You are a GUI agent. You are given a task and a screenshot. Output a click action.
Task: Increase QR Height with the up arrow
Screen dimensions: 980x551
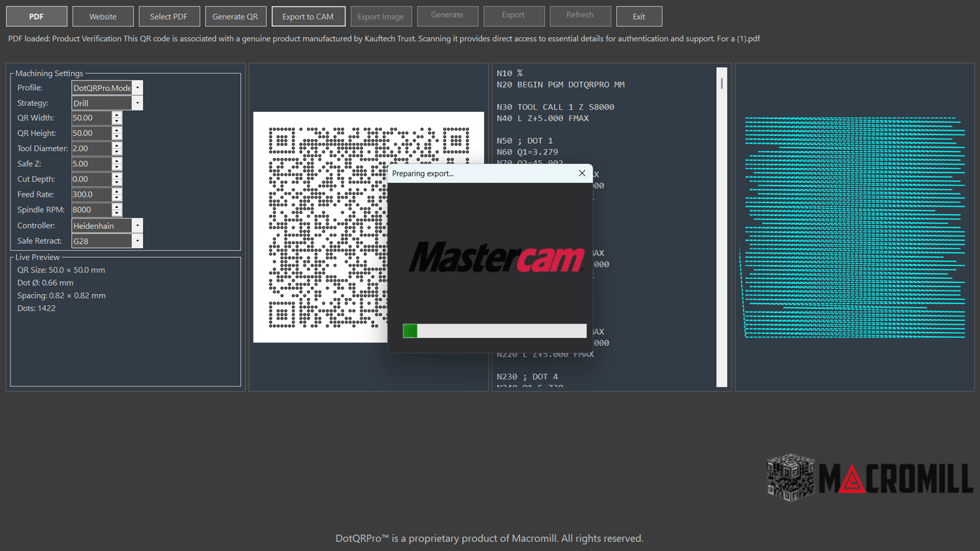[117, 130]
